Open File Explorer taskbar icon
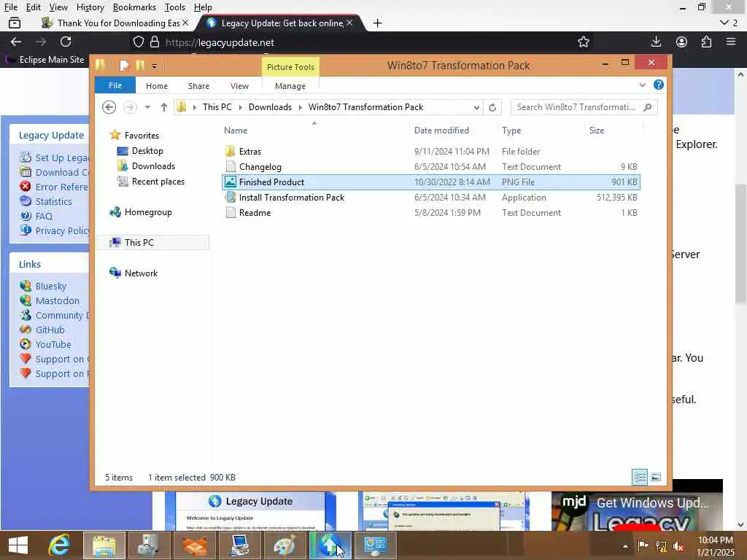Screen dimensions: 747x560 [x=104, y=545]
